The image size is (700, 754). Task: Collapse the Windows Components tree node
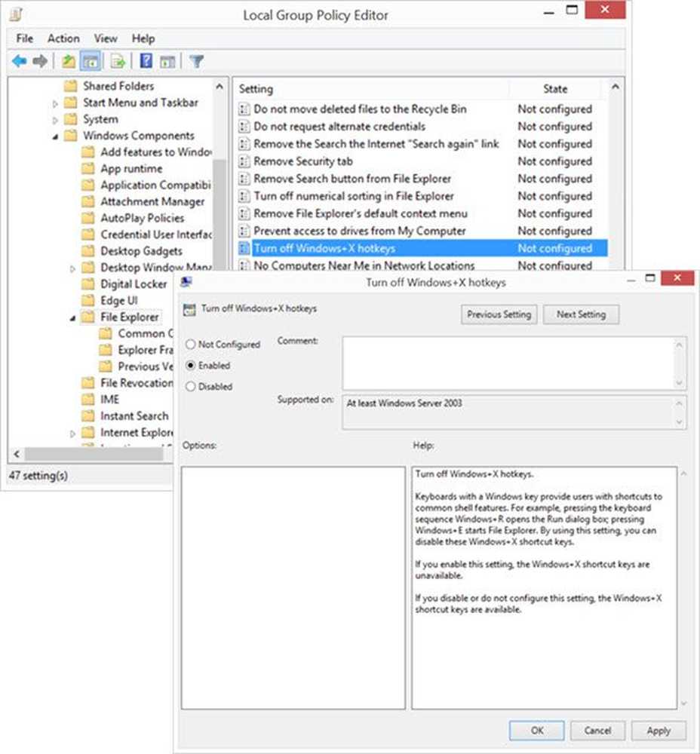56,136
